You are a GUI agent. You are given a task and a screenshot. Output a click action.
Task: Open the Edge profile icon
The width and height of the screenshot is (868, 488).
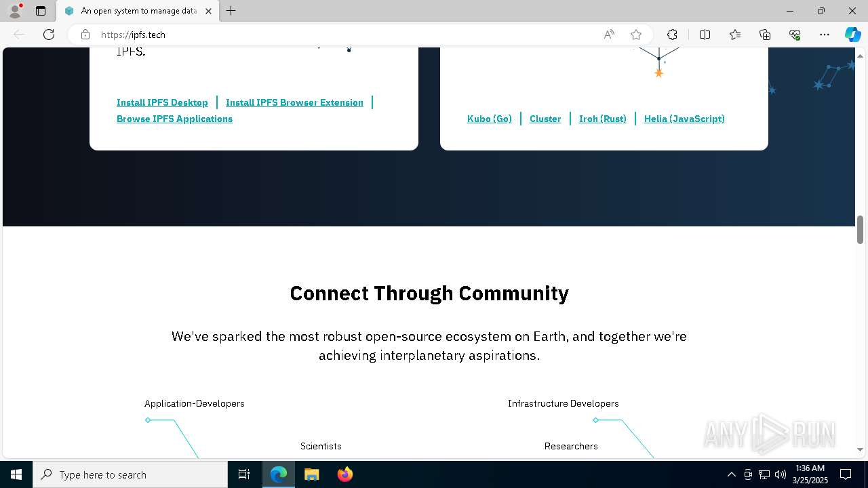click(x=15, y=11)
